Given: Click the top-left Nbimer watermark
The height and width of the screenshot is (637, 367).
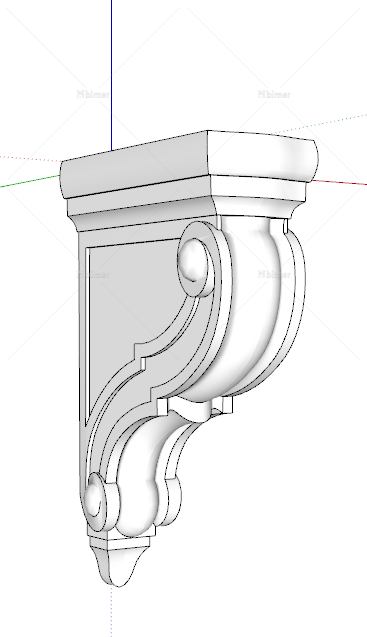Looking at the screenshot, I should (93, 94).
